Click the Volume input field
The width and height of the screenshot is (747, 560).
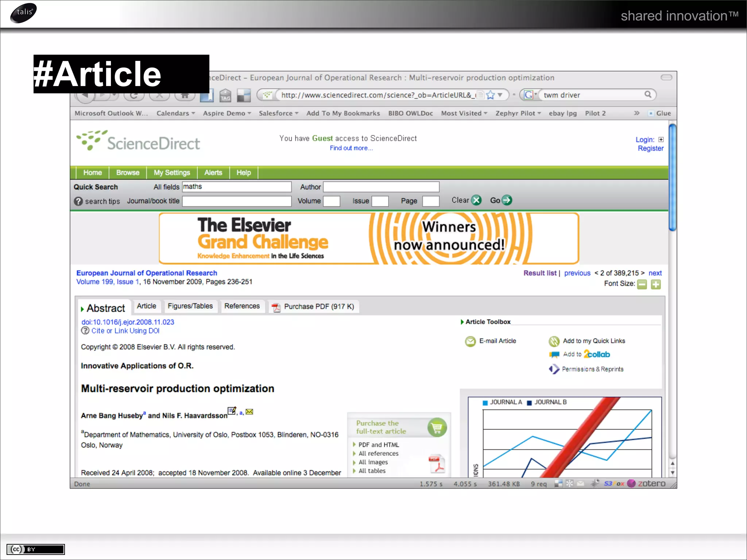tap(332, 201)
